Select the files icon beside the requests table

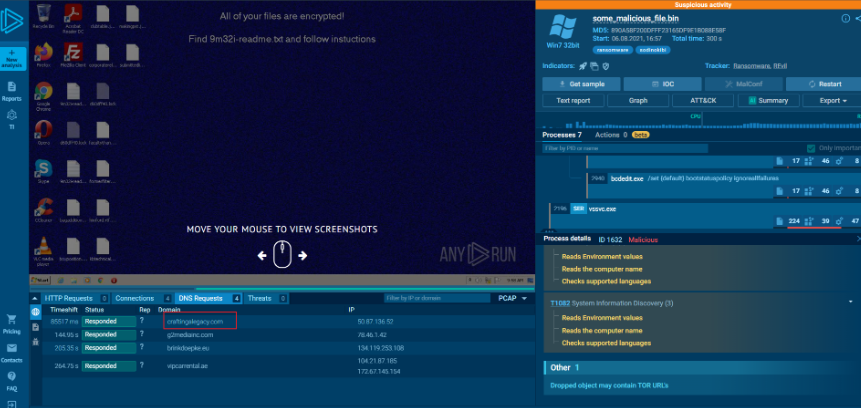36,327
